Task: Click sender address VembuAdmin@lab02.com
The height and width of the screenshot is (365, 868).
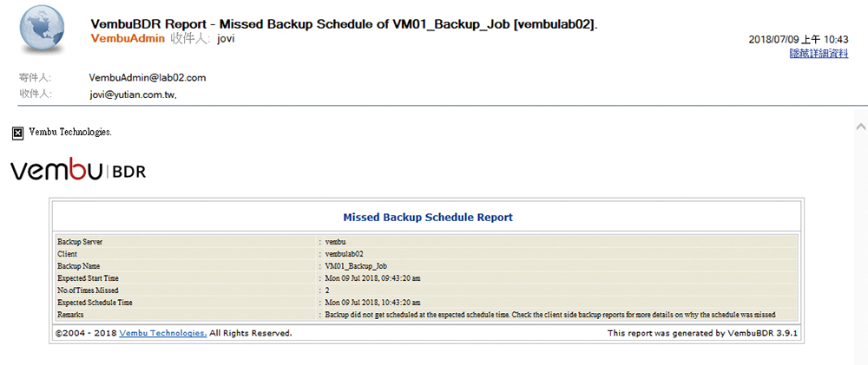Action: tap(148, 78)
